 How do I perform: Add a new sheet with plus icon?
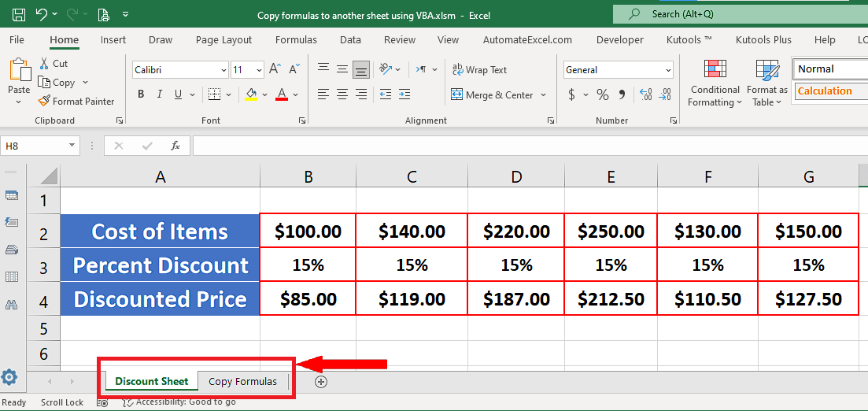pos(321,381)
